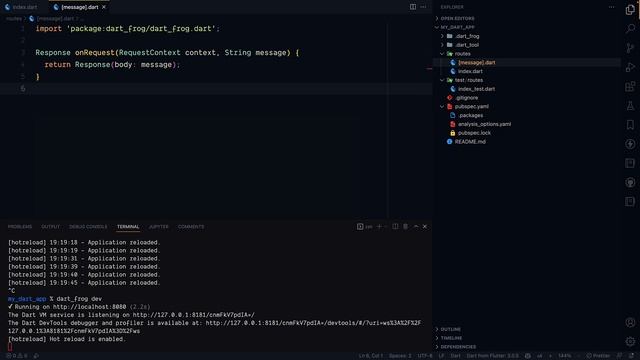Open the Run and Debug view
The width and height of the screenshot is (640, 360).
point(630,67)
